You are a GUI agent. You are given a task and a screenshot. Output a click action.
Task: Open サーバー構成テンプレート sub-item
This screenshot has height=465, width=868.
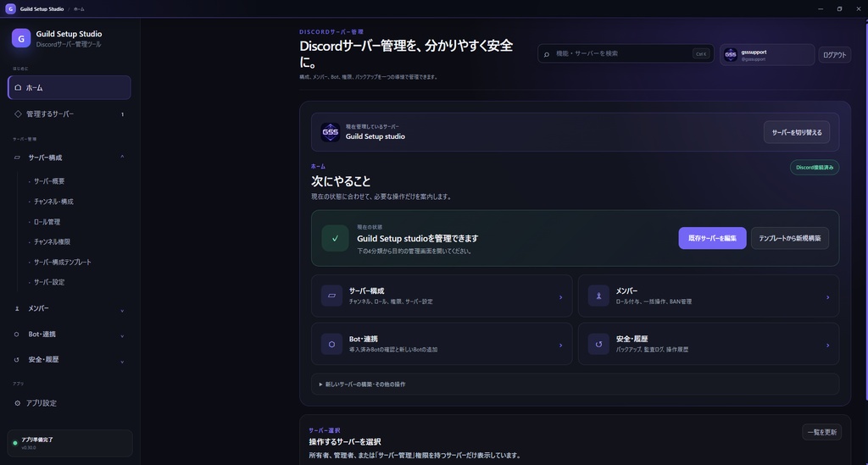pyautogui.click(x=62, y=262)
